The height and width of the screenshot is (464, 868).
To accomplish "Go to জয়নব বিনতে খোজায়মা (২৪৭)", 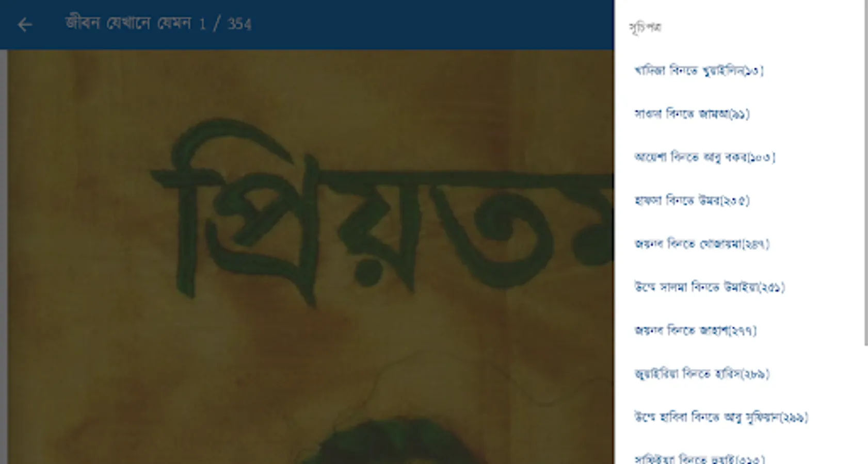I will pos(702,243).
